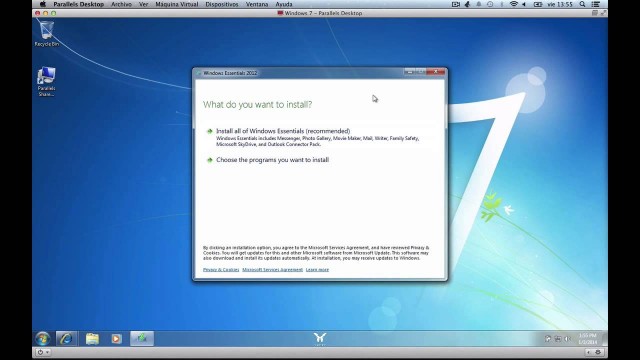Open the Privacy & Cookies link

221,270
